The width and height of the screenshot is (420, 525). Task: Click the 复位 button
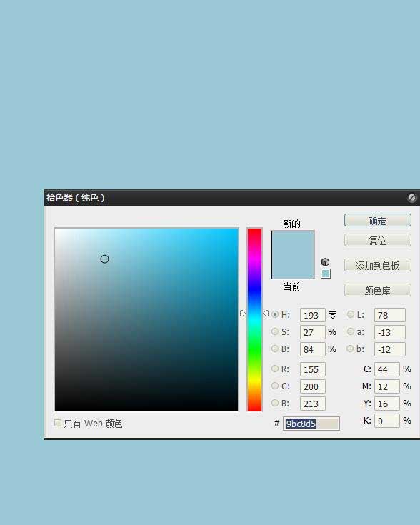click(377, 241)
